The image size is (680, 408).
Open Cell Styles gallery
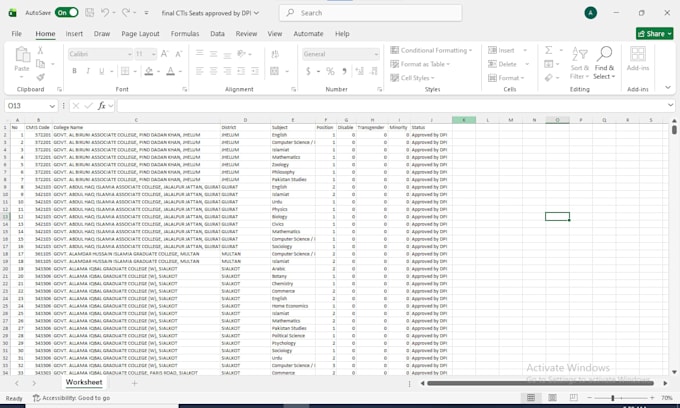pos(412,78)
